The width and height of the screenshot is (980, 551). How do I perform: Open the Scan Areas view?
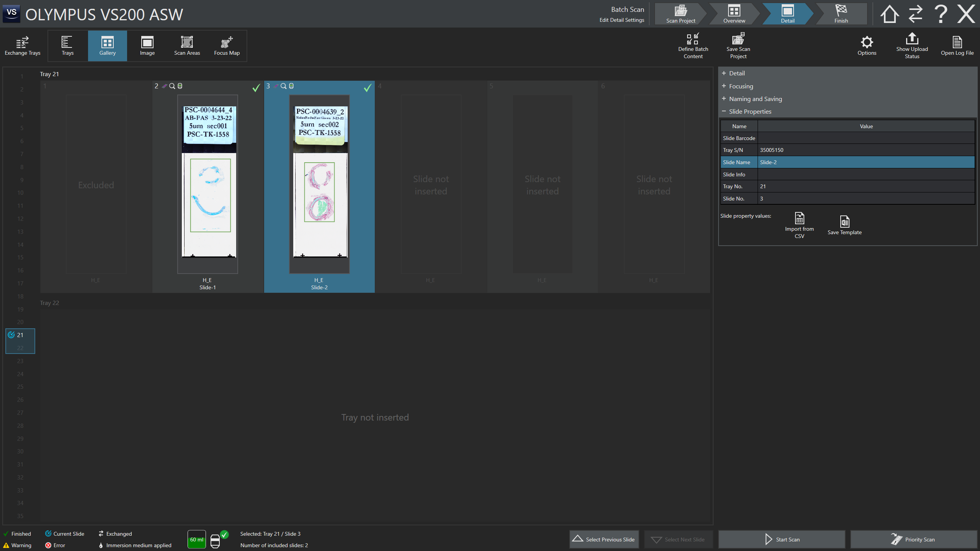(187, 46)
